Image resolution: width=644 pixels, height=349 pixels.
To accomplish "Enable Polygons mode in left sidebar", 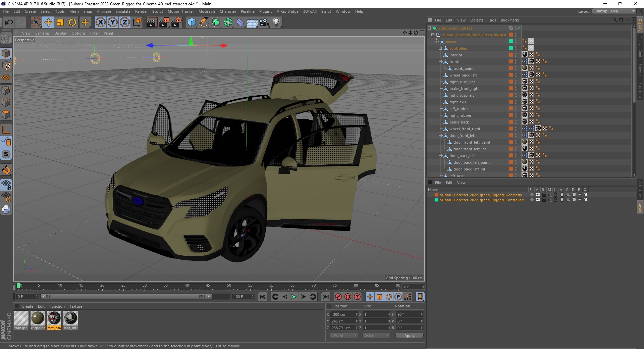I will pyautogui.click(x=6, y=114).
